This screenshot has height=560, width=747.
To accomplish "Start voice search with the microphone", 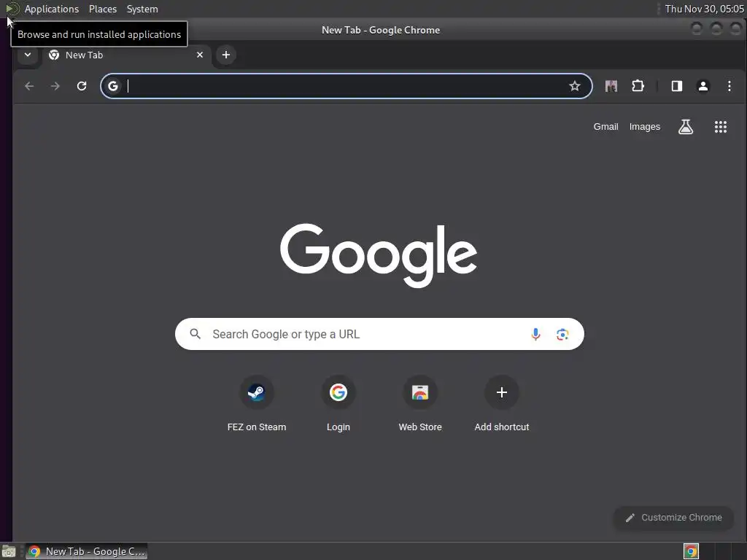I will pos(535,334).
